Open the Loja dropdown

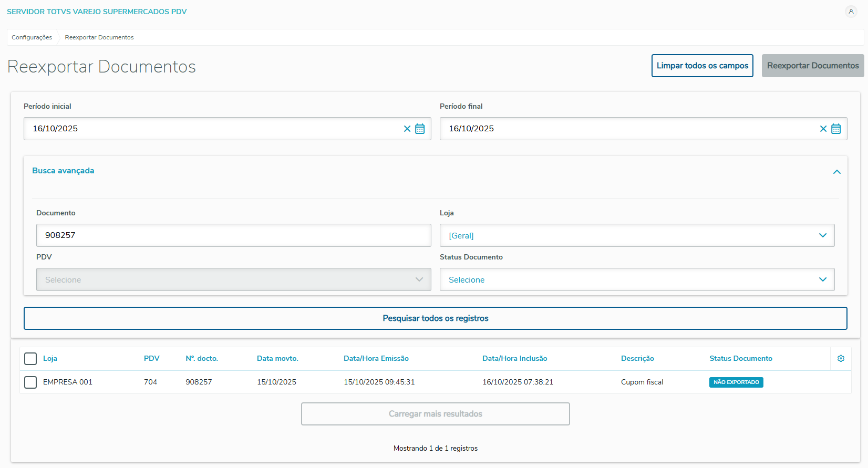(637, 235)
